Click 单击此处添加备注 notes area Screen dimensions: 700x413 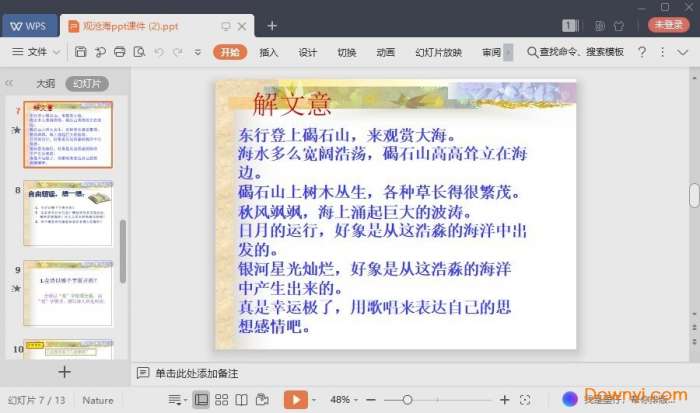(x=196, y=373)
